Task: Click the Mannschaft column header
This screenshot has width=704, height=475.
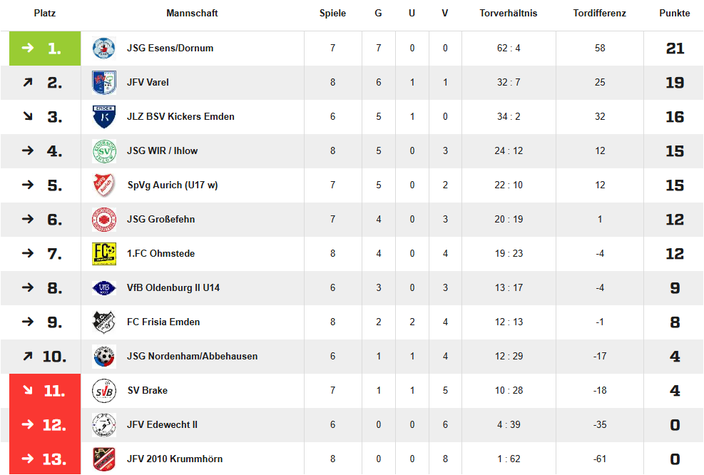Action: pos(192,13)
